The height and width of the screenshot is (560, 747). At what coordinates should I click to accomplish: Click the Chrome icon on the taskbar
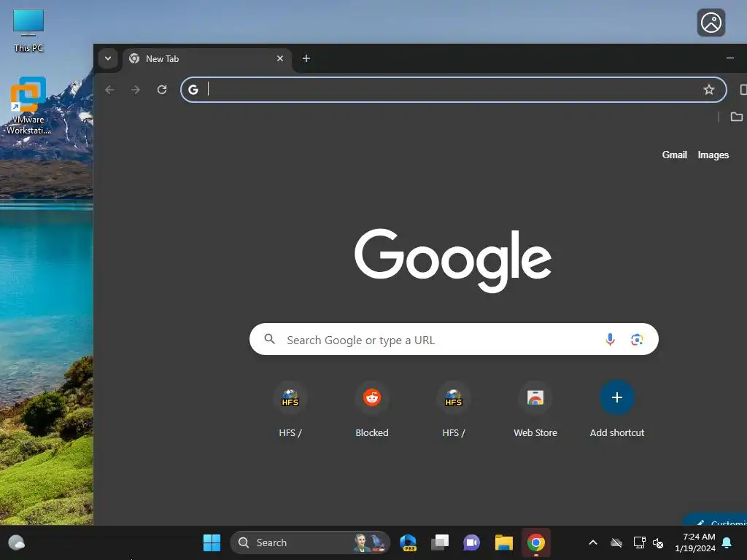click(536, 542)
